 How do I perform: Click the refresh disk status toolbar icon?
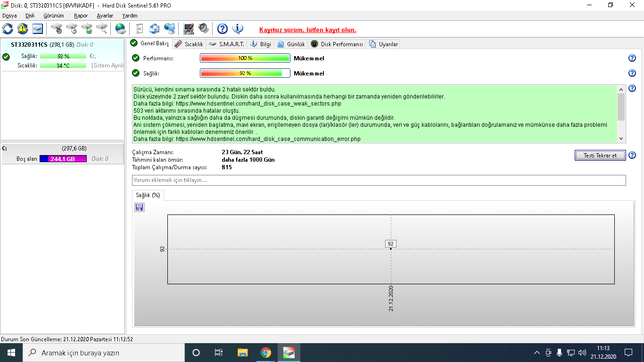tap(8, 29)
